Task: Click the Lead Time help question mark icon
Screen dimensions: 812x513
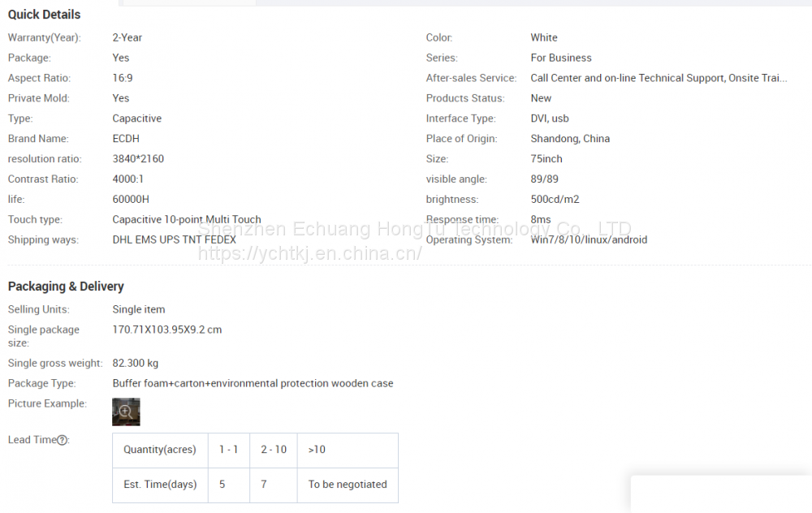Action: click(63, 440)
